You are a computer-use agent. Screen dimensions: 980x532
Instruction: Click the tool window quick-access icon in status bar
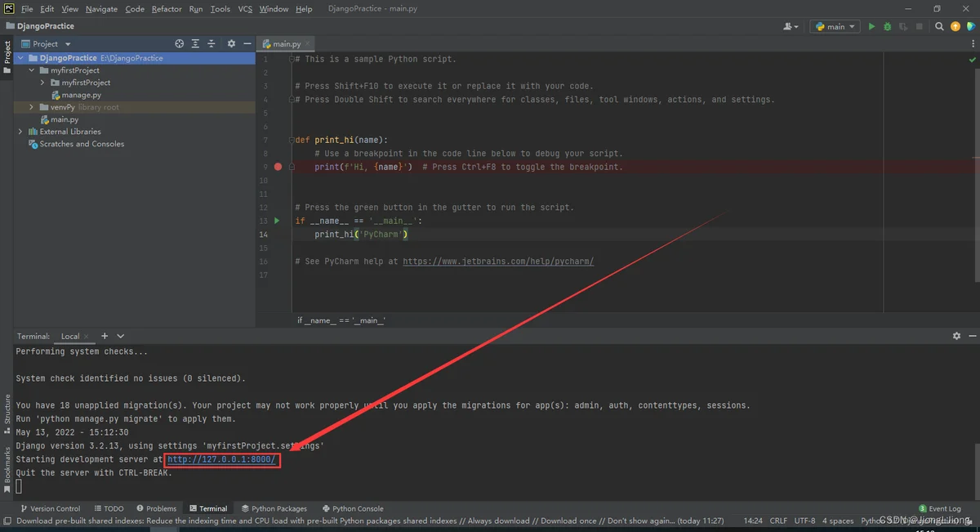pyautogui.click(x=7, y=521)
